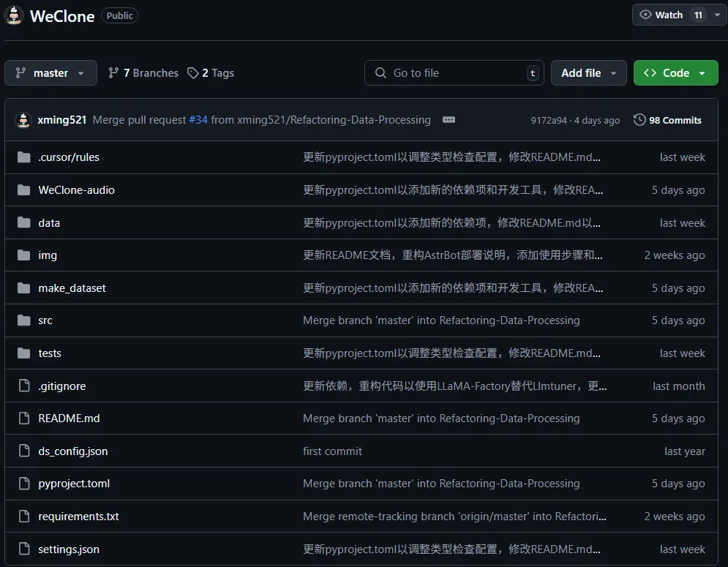Screen dimensions: 728x567
Task: Open the master branch dropdown
Action: click(x=50, y=73)
